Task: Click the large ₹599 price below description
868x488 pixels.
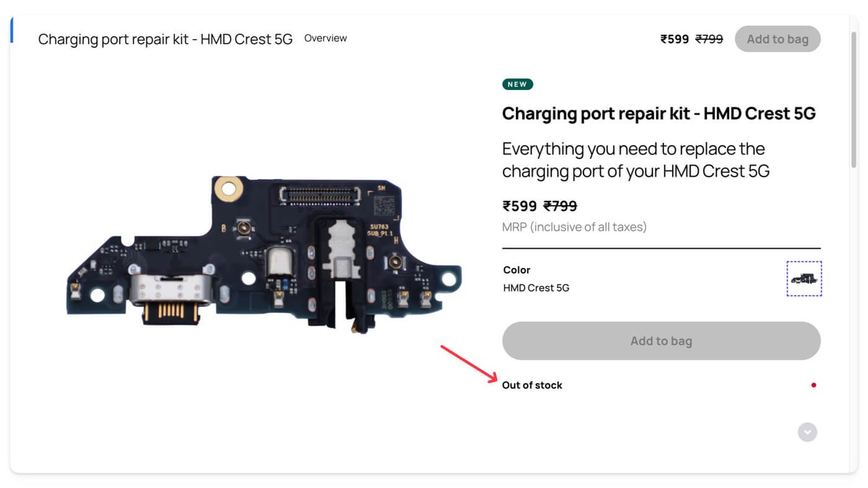Action: [520, 206]
